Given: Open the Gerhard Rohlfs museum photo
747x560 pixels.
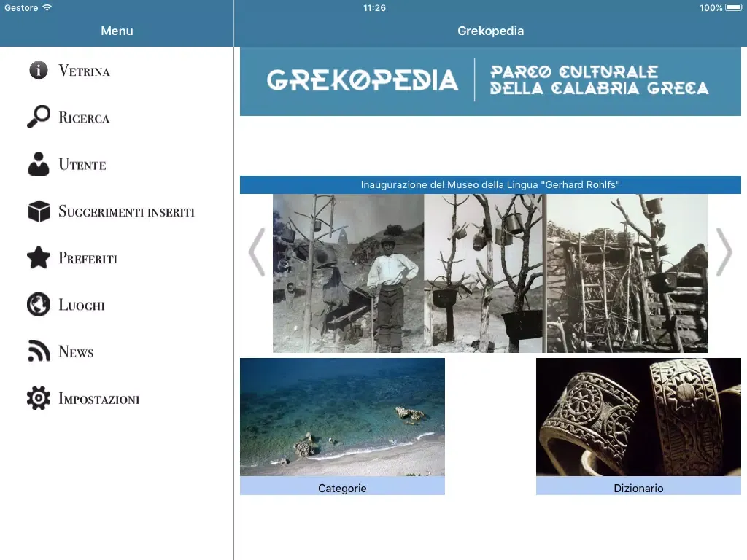Looking at the screenshot, I should pyautogui.click(x=490, y=273).
